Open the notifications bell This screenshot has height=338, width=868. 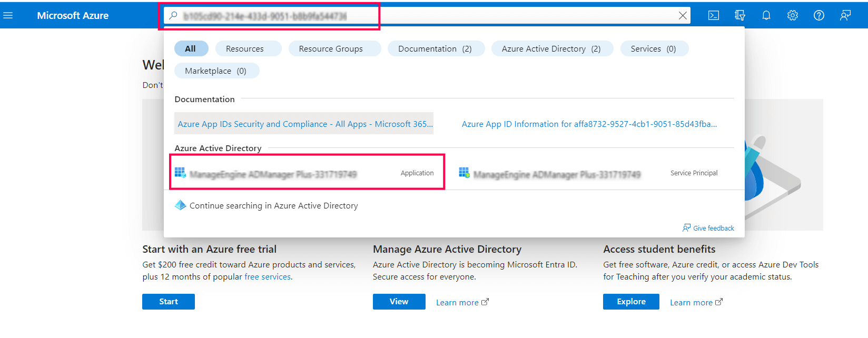pyautogui.click(x=766, y=15)
